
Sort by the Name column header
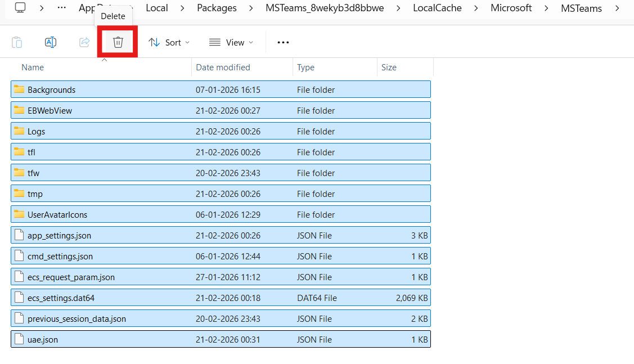33,67
